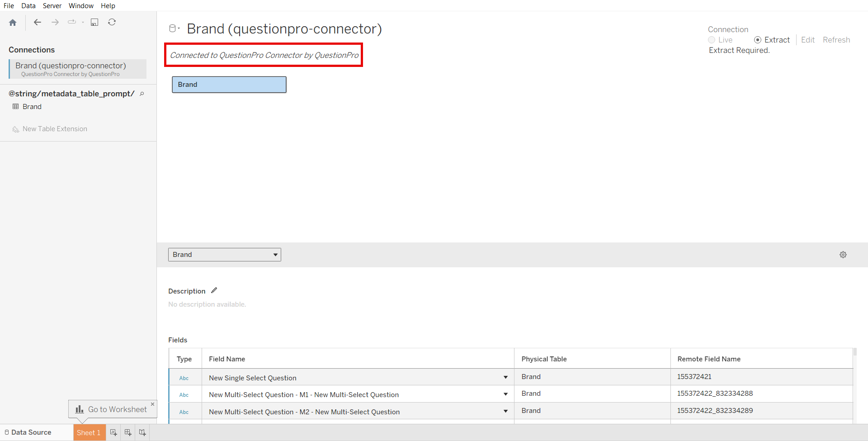Click the table icon beside Brand in the left pane
This screenshot has height=441, width=868.
16,107
